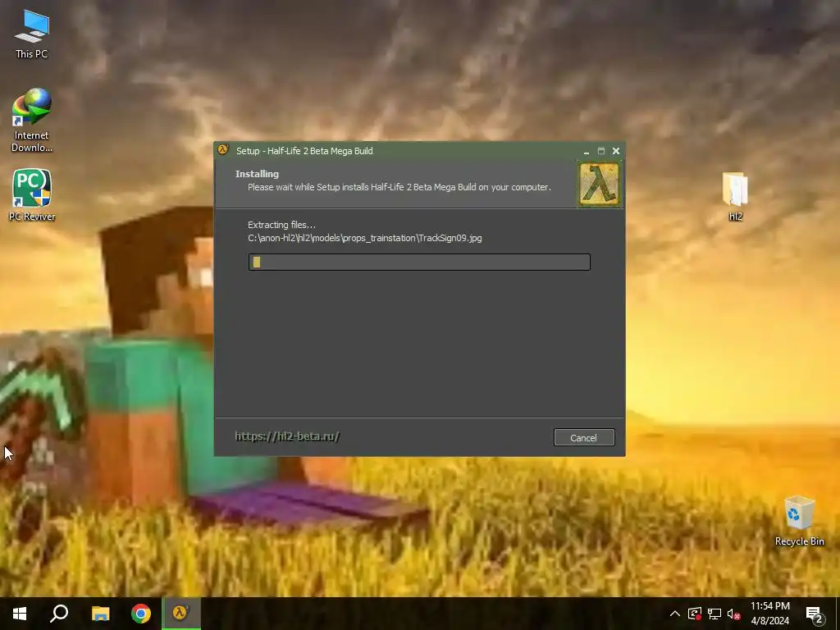This screenshot has width=840, height=630.
Task: Close the Setup window
Action: point(616,151)
